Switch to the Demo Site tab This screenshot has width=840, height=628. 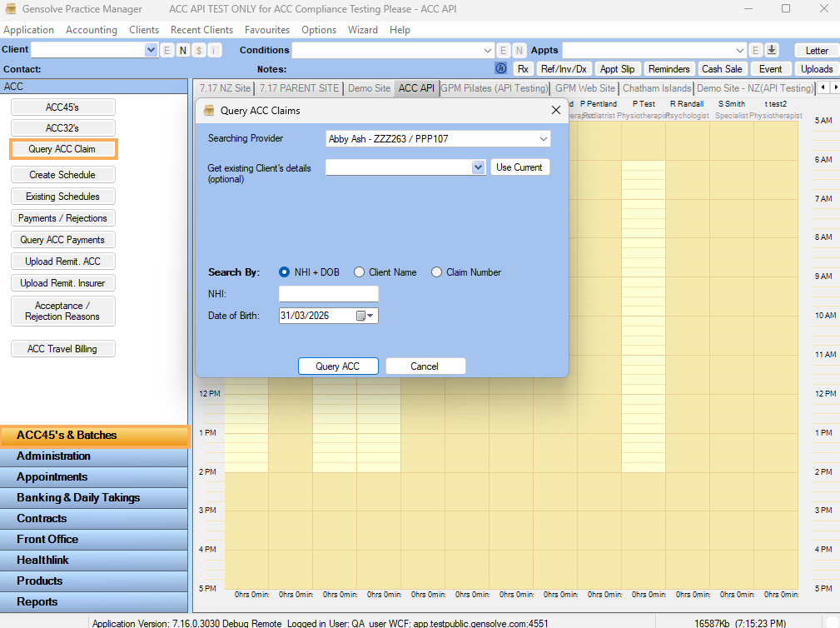[369, 88]
